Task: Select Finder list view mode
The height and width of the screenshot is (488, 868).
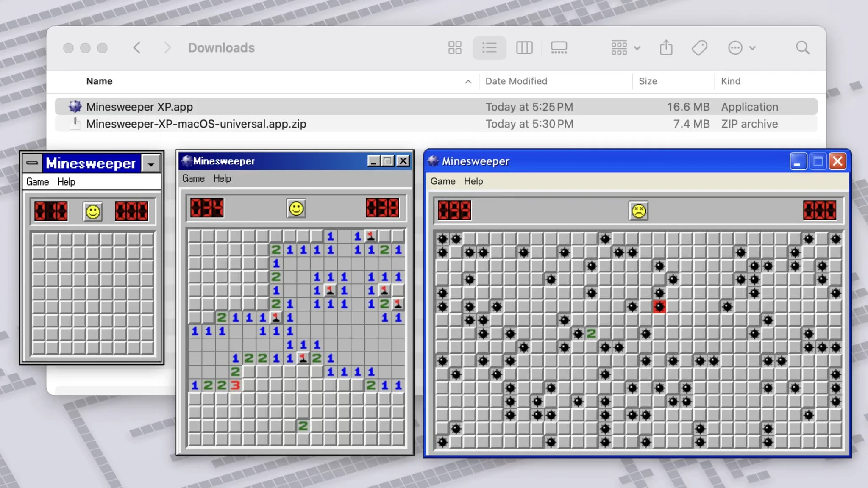Action: (x=490, y=48)
